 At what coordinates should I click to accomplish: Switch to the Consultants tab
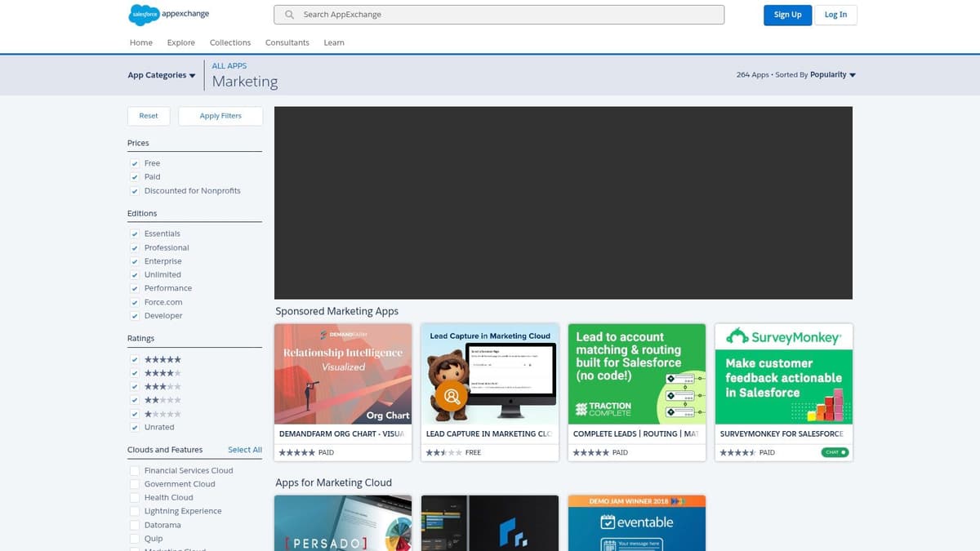pyautogui.click(x=287, y=42)
